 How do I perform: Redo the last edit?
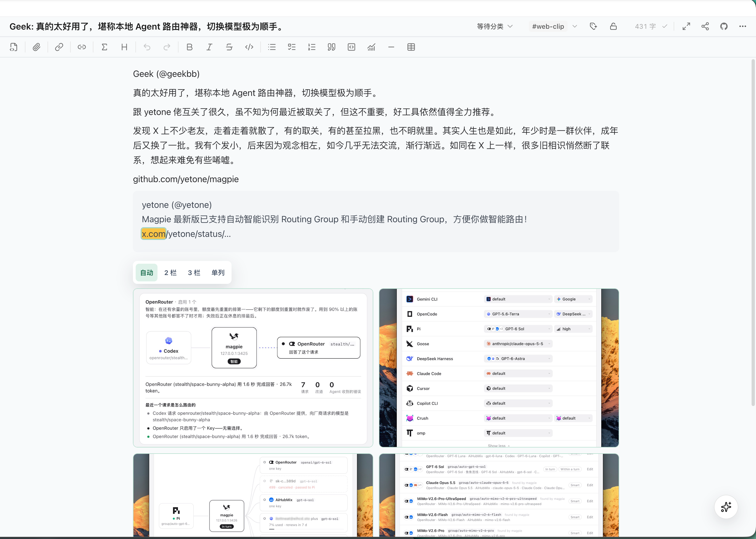coord(167,47)
